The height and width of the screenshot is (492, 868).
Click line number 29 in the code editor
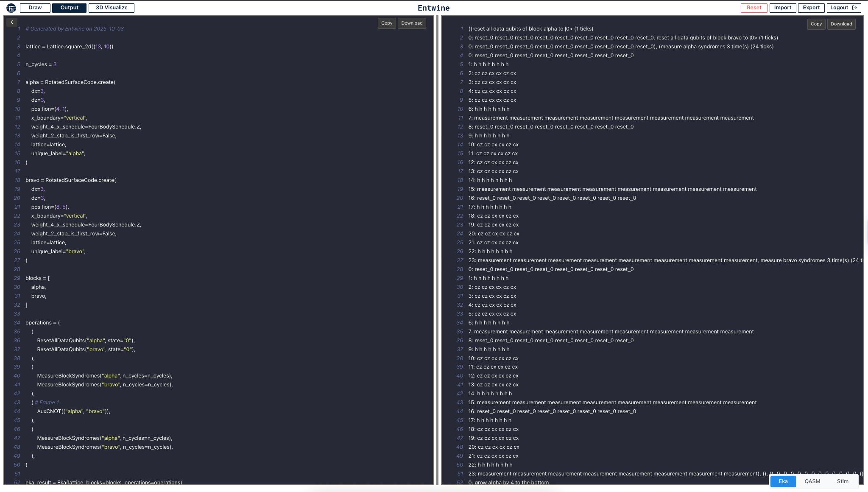17,278
